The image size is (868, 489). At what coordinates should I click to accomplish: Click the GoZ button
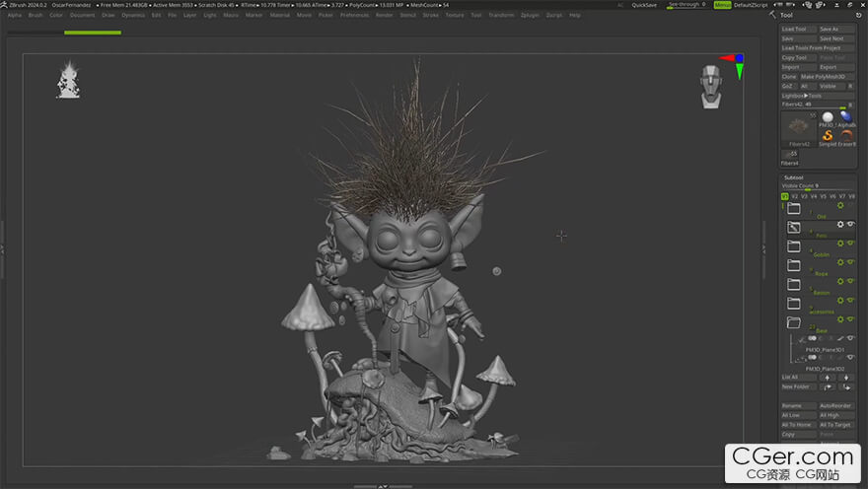point(787,87)
